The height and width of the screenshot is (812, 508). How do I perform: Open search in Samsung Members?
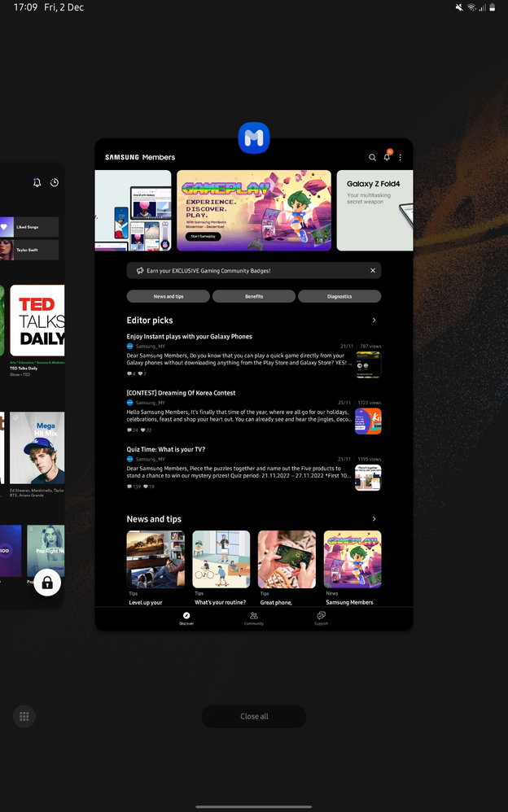click(x=372, y=157)
